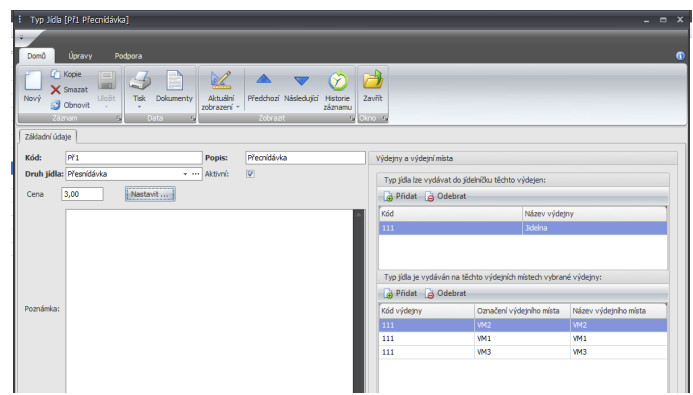Viewport: 693px width, 395px height.
Task: Sort by the Název výdejny column header
Action: tap(594, 214)
